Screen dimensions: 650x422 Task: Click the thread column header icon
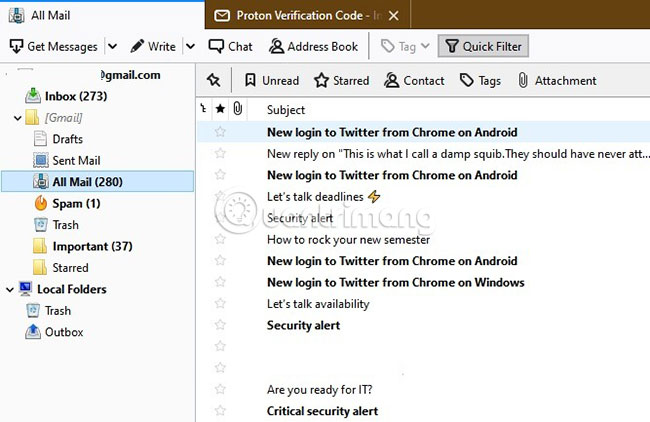(x=204, y=109)
